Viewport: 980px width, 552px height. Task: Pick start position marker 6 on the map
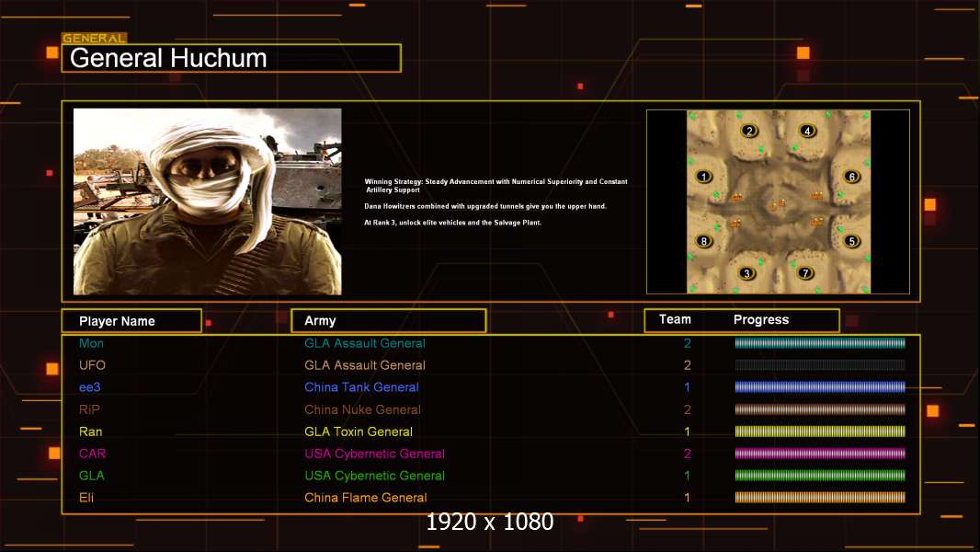coord(851,177)
